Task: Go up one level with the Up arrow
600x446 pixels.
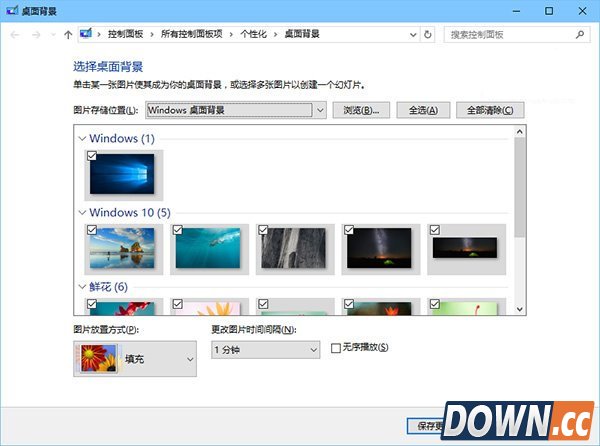Action: click(x=68, y=35)
